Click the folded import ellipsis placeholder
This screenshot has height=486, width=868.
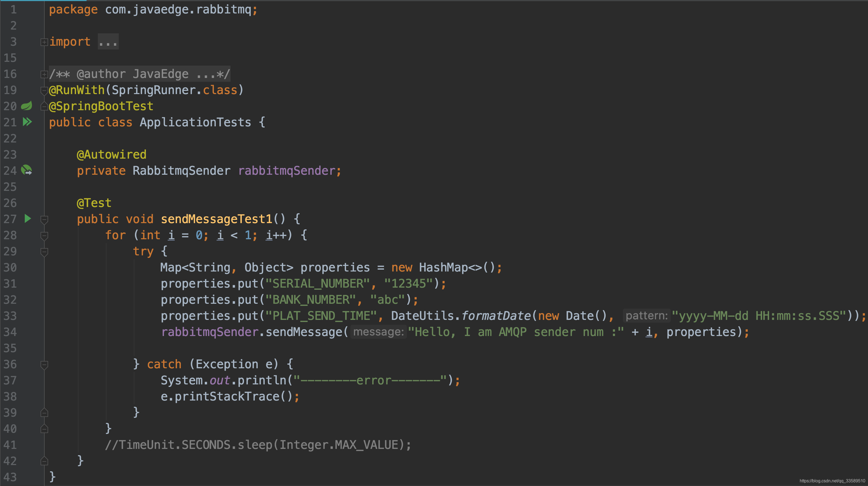(108, 42)
